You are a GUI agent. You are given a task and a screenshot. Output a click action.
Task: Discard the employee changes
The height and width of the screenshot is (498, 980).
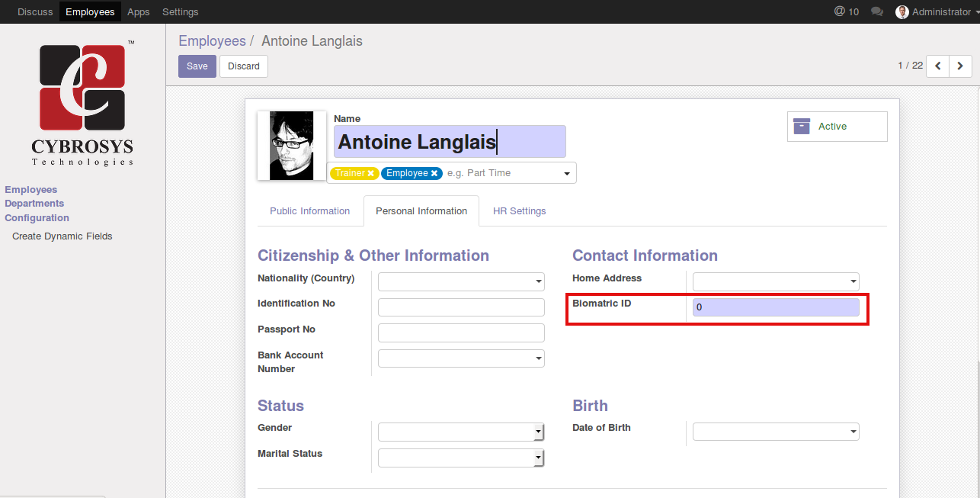244,66
